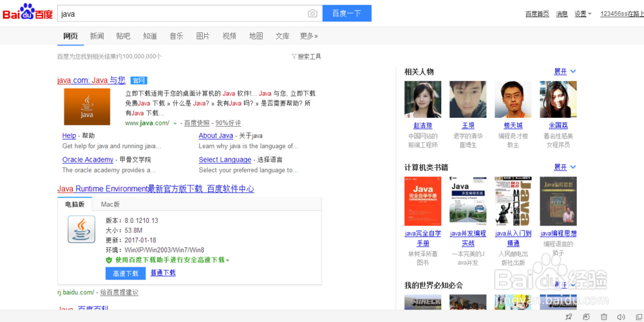Open camera image search in search box
The width and height of the screenshot is (644, 322).
(x=312, y=14)
